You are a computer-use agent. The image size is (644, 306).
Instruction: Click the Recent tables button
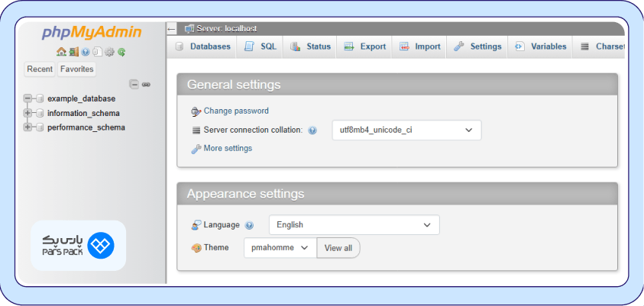pos(40,69)
